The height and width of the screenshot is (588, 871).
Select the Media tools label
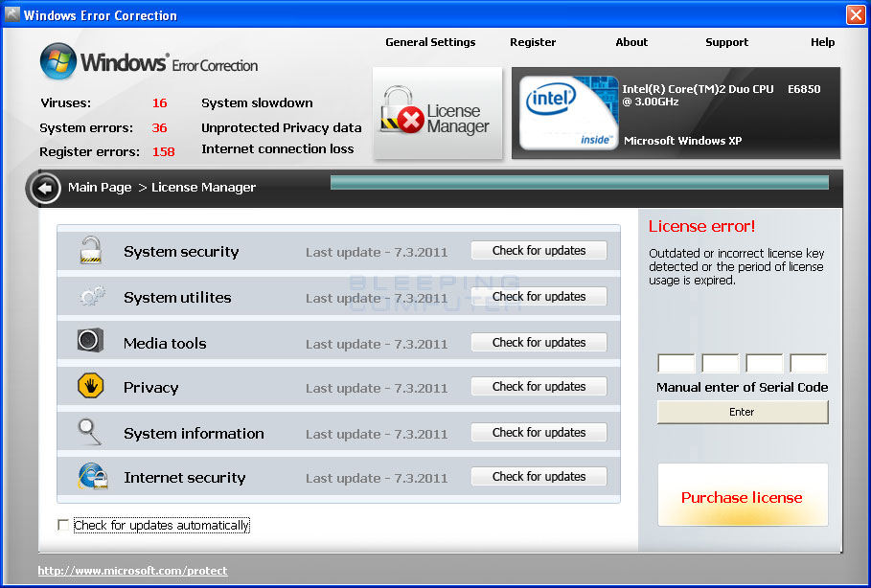click(x=165, y=343)
